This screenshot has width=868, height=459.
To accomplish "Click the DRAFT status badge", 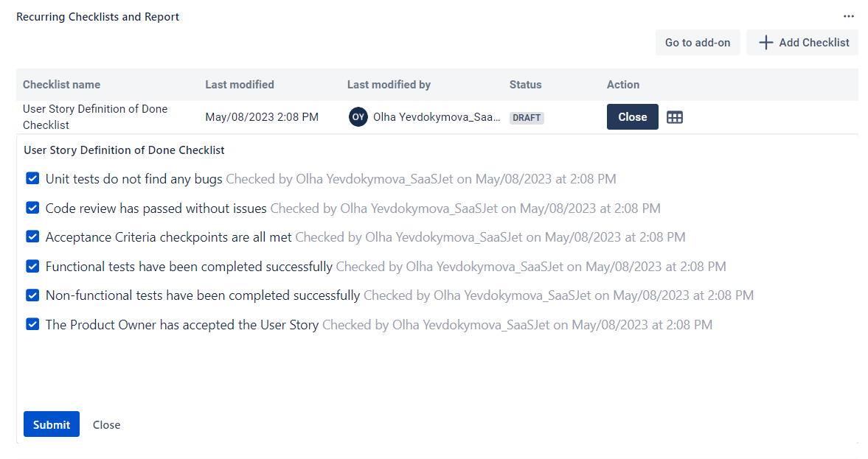I will point(526,117).
